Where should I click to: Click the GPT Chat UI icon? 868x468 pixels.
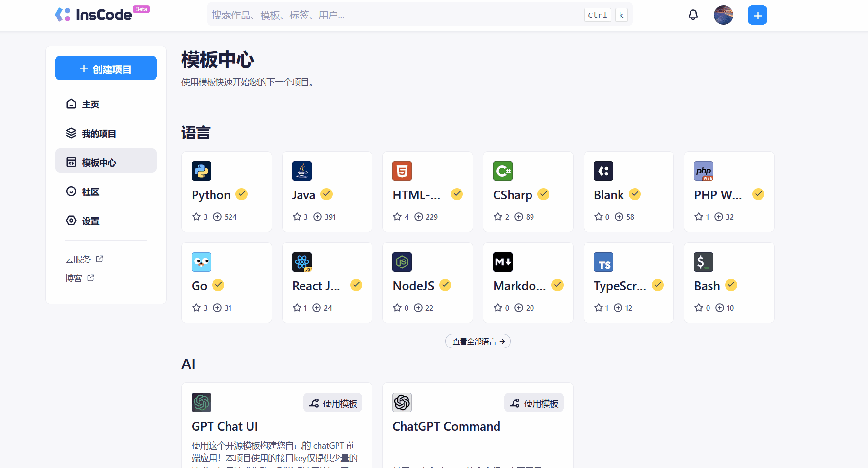[201, 402]
